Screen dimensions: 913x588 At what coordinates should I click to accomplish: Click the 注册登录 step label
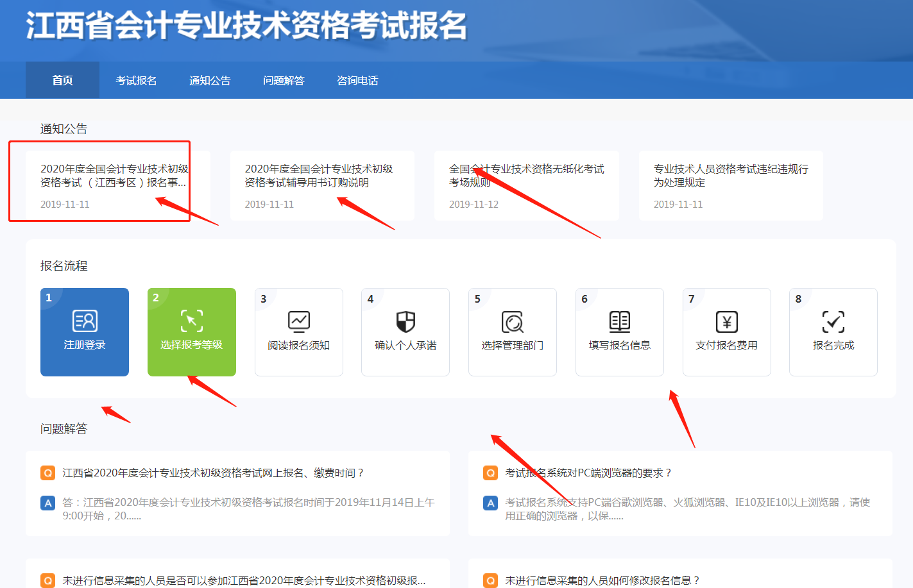pos(85,344)
